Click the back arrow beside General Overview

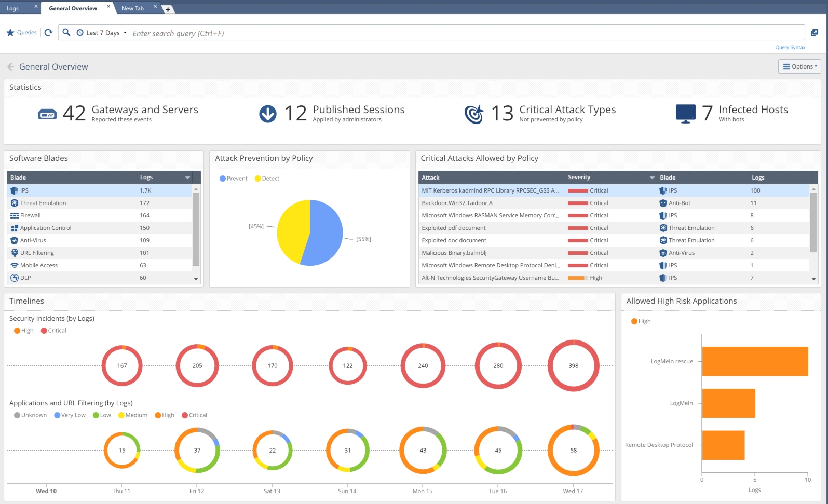(10, 67)
